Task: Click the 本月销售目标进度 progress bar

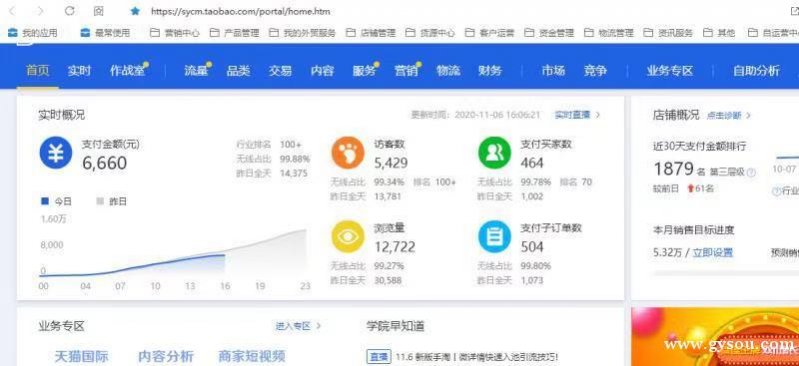Action: [726, 274]
